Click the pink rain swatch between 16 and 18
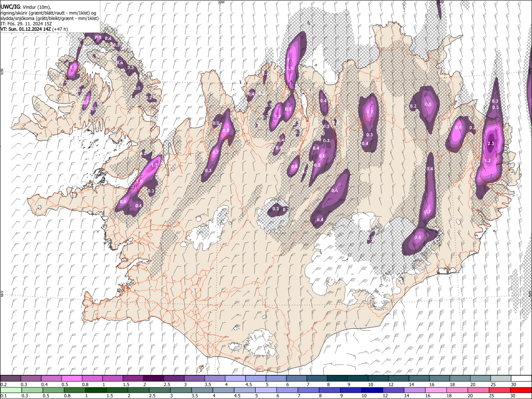The image size is (532, 399). pyautogui.click(x=436, y=390)
